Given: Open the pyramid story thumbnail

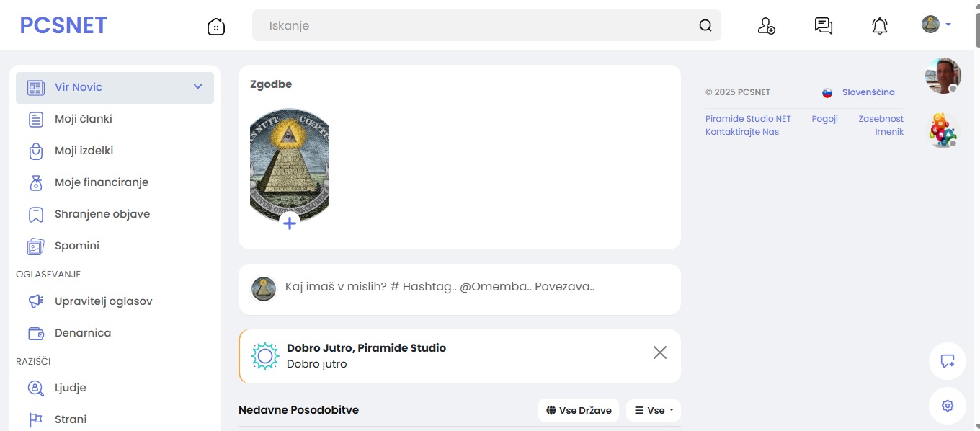Looking at the screenshot, I should (290, 165).
